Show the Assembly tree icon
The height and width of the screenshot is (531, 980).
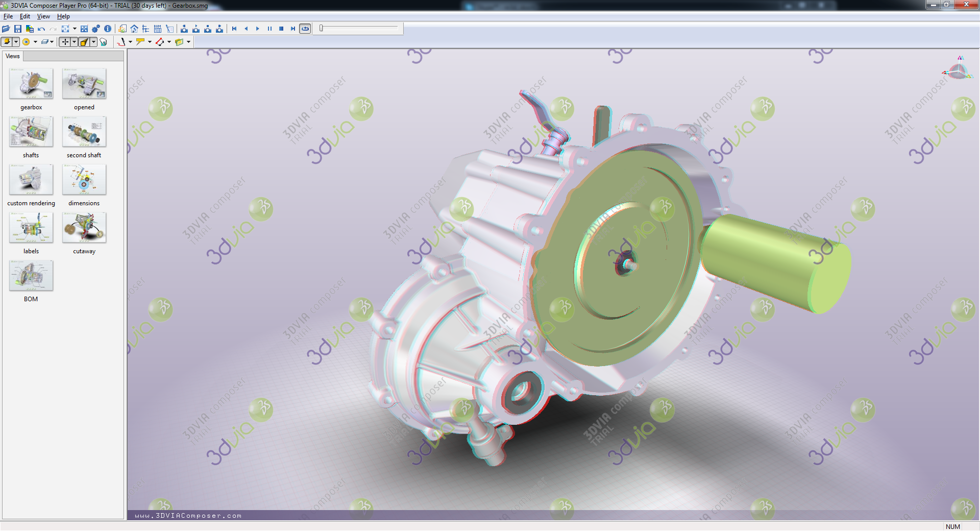coord(146,29)
